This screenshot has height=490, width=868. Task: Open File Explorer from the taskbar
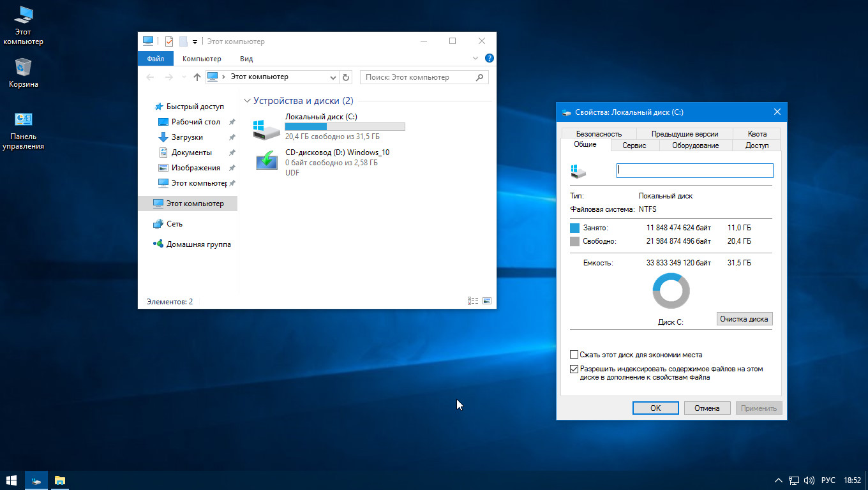(60, 480)
